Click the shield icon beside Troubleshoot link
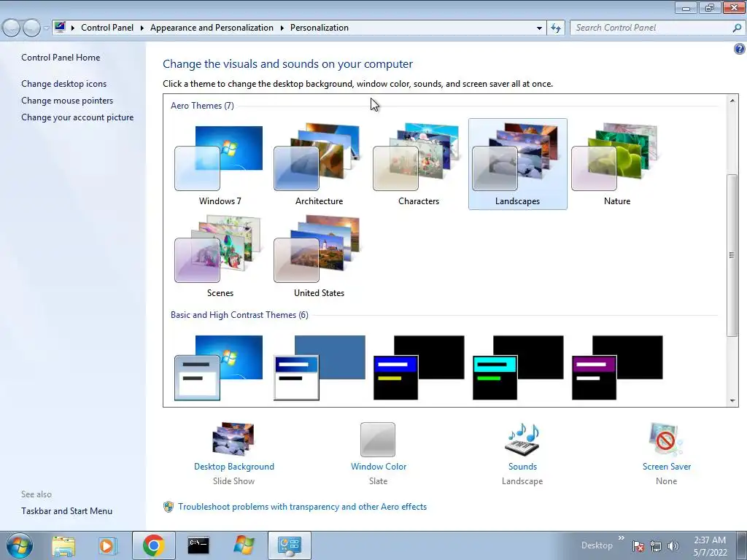The width and height of the screenshot is (747, 560). [x=169, y=507]
